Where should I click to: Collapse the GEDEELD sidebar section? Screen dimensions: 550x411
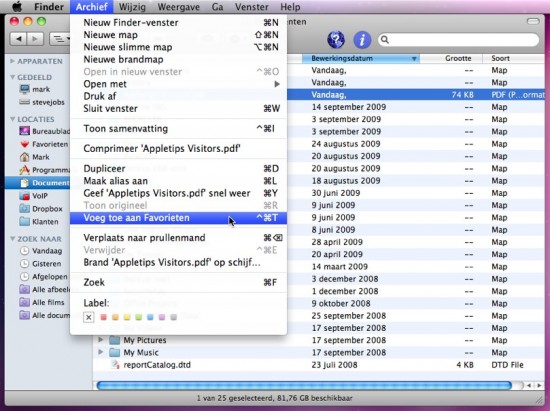point(12,77)
